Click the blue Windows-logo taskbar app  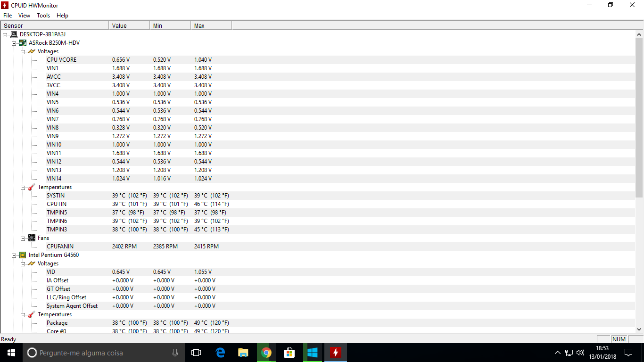point(312,353)
